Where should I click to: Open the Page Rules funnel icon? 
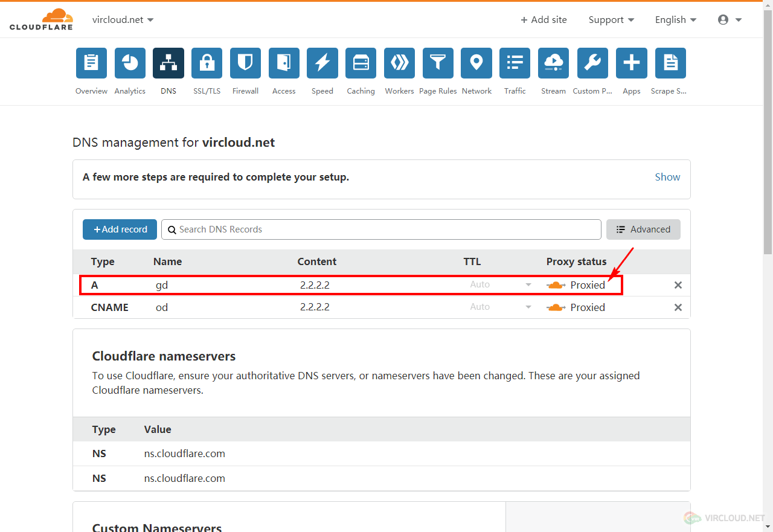pyautogui.click(x=438, y=63)
